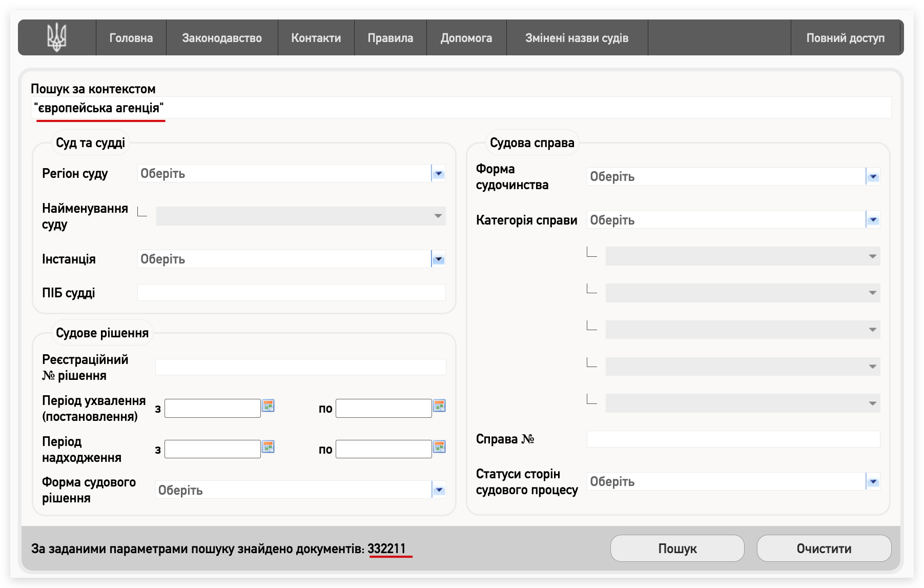Click arrow icon of Регіон суду dropdown
Image resolution: width=924 pixels, height=588 pixels.
click(438, 174)
